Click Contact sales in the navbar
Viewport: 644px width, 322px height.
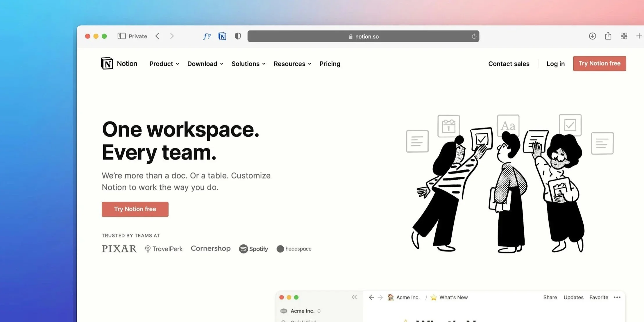509,64
